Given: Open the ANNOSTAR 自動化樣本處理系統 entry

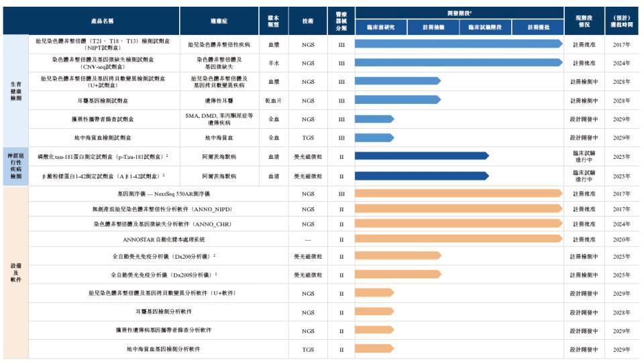Looking at the screenshot, I should coord(164,239).
